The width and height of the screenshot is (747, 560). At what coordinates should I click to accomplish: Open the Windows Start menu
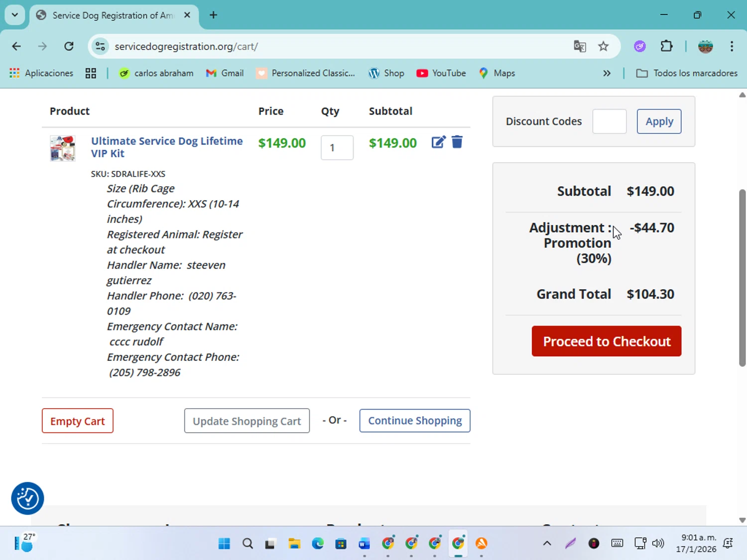coord(224,543)
